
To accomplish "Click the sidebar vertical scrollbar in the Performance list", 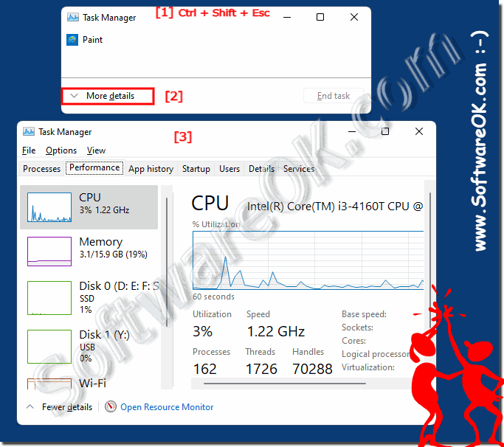I will (x=167, y=262).
